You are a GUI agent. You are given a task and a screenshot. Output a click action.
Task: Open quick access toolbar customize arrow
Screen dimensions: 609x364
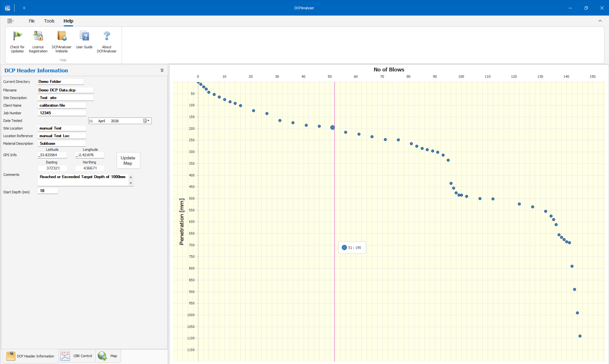[x=24, y=8]
